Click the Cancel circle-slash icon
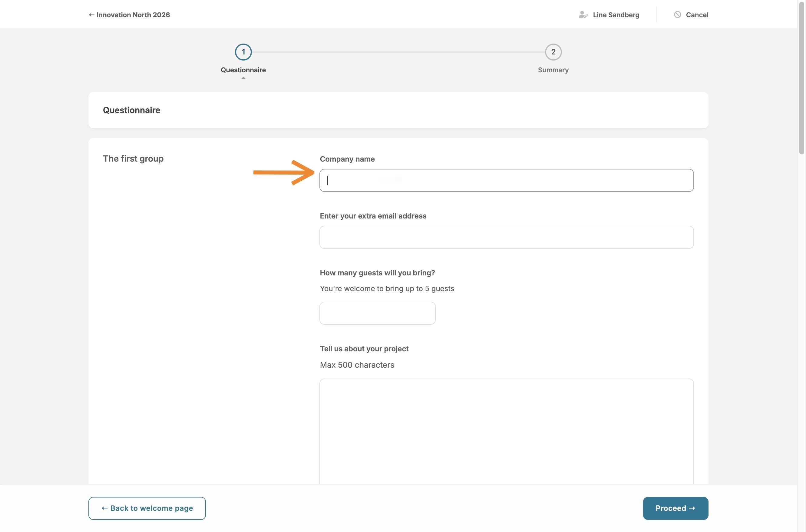Screen dimensions: 806x532 [x=677, y=15]
